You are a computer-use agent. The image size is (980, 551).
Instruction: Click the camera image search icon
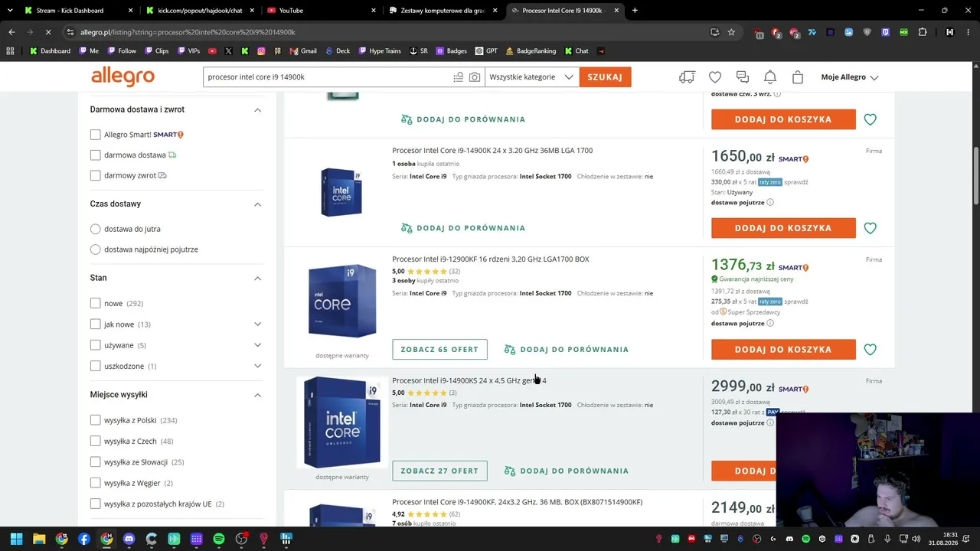tap(475, 77)
